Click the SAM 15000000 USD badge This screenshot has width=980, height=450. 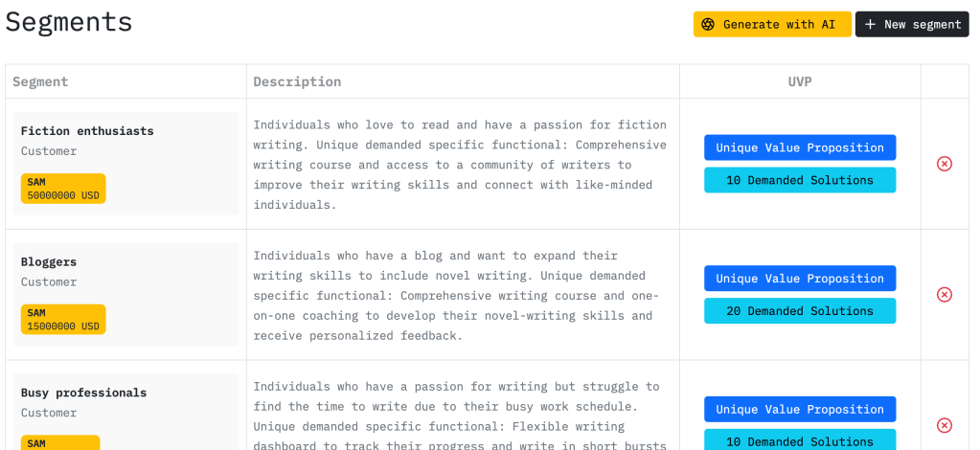click(x=63, y=320)
